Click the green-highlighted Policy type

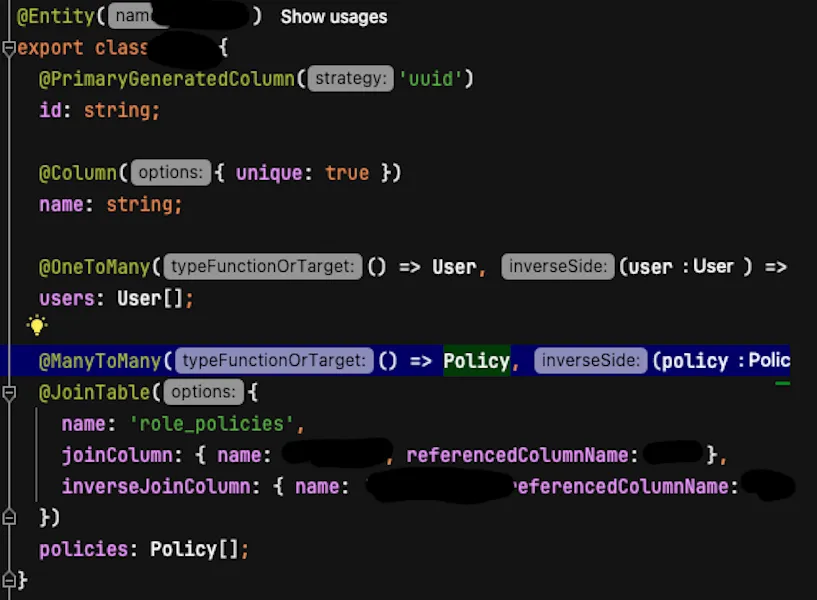[476, 361]
